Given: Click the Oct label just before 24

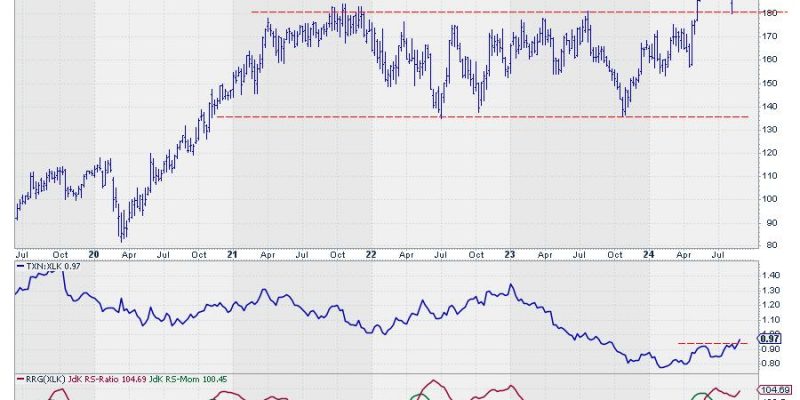Looking at the screenshot, I should click(616, 254).
